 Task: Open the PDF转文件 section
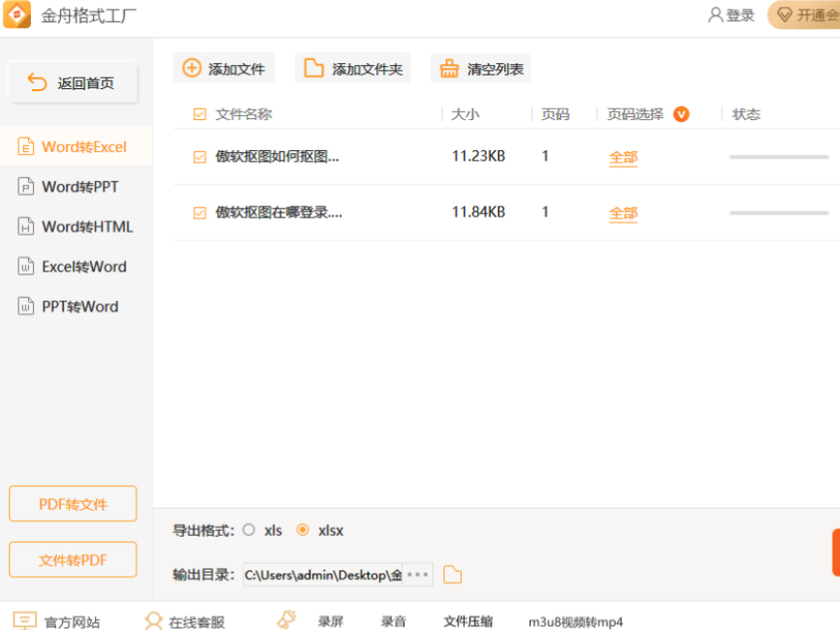pos(73,504)
